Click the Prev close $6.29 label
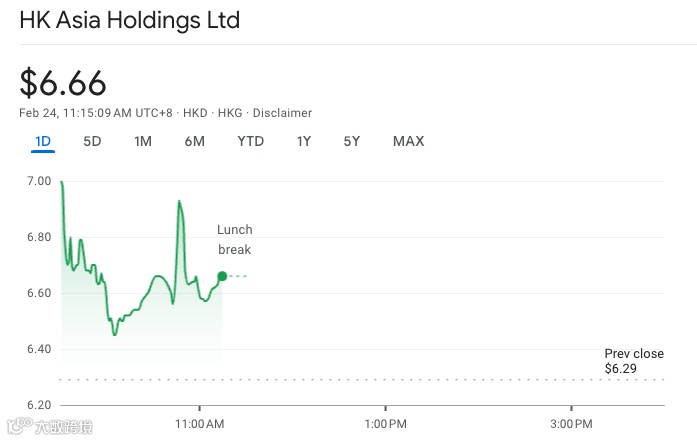This screenshot has width=697, height=441. pos(634,361)
